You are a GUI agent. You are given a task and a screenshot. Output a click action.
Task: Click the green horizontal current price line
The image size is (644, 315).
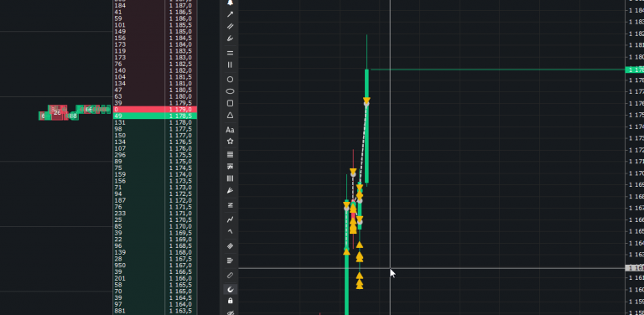coord(497,70)
